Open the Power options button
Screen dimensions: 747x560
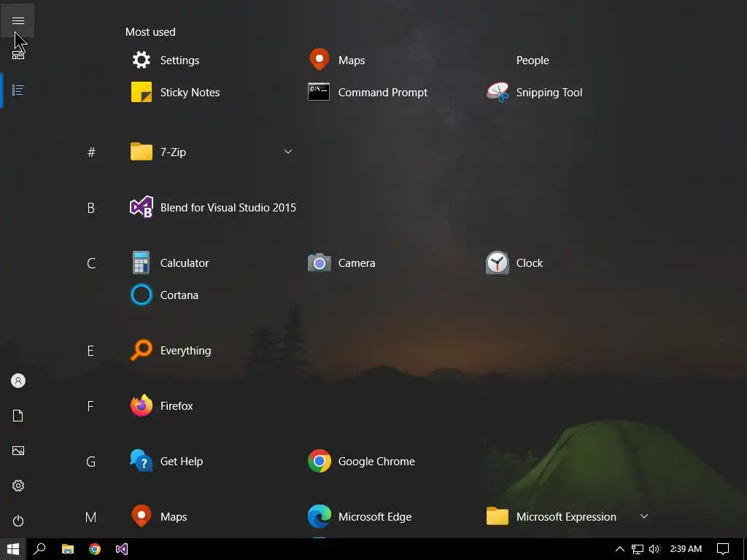click(18, 521)
